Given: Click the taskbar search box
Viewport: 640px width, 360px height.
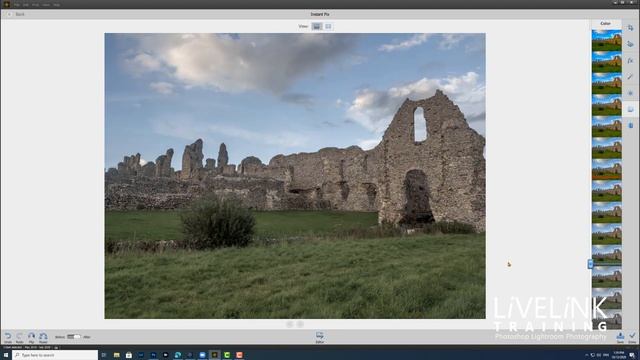Looking at the screenshot, I should coord(55,355).
